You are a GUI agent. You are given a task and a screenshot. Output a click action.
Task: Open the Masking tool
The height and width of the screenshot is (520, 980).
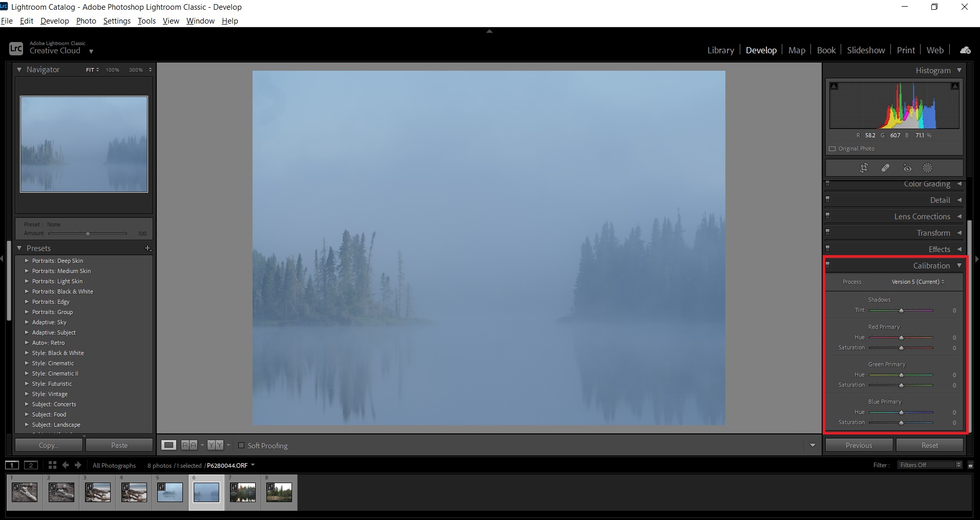click(x=928, y=168)
